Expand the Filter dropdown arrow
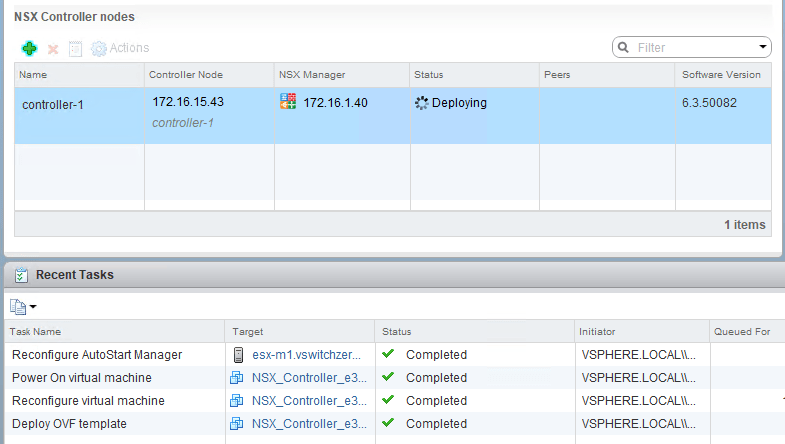This screenshot has width=785, height=444. point(763,47)
